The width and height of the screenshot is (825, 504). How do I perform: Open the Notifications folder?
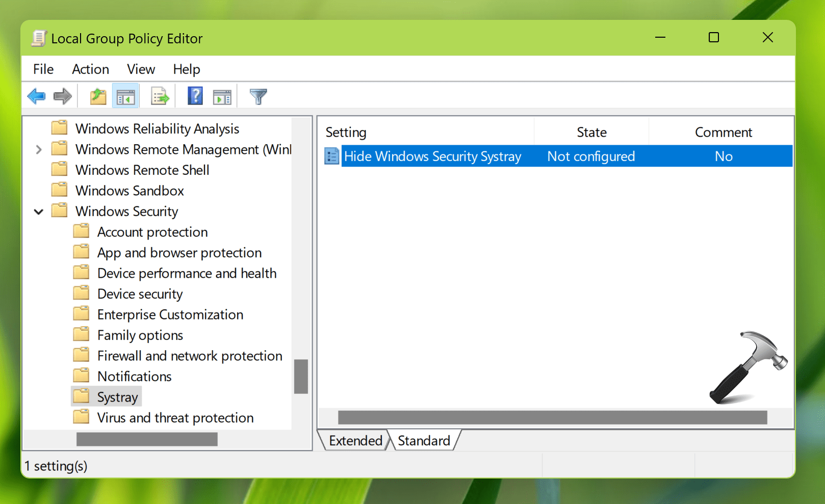[x=134, y=376]
